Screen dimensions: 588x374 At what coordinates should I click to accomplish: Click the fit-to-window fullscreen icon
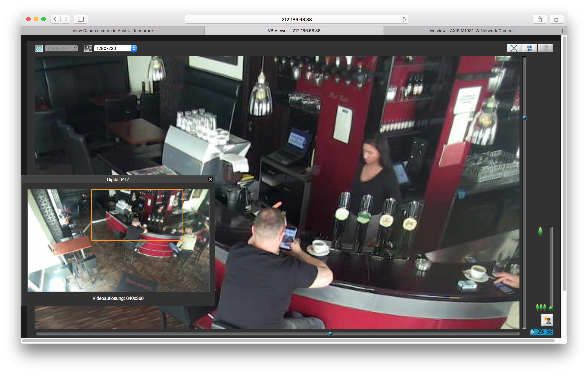click(514, 48)
